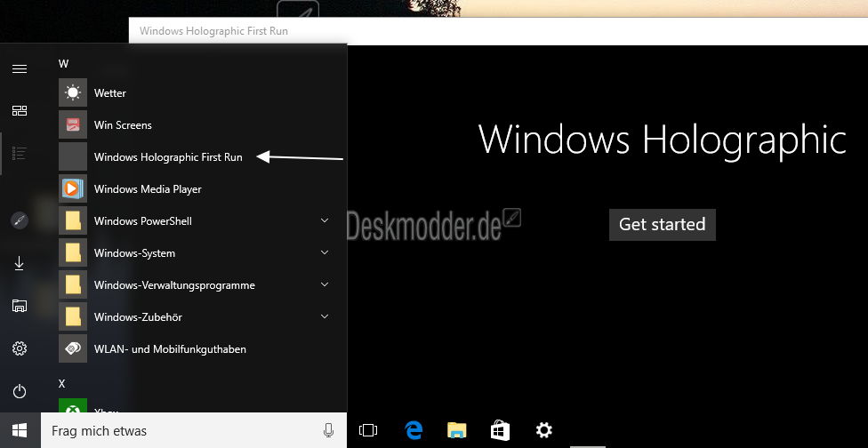
Task: Expand the Windows-Zubehör folder chevron
Action: pos(325,316)
